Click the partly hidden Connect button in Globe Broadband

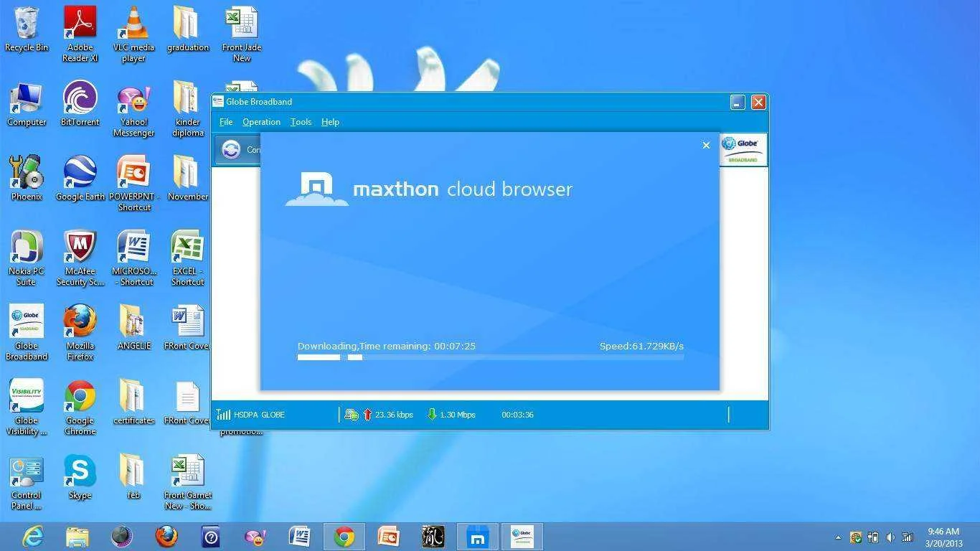click(239, 150)
